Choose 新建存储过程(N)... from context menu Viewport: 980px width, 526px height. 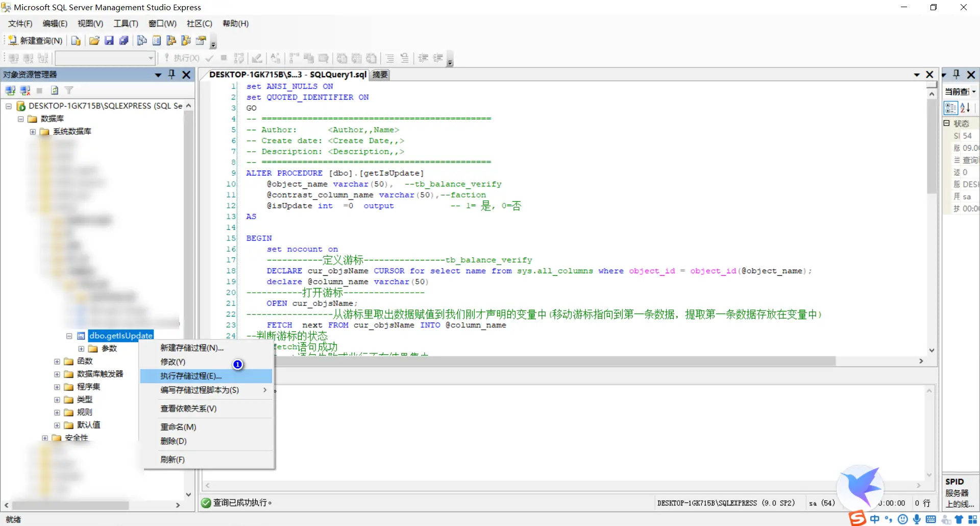click(207, 348)
